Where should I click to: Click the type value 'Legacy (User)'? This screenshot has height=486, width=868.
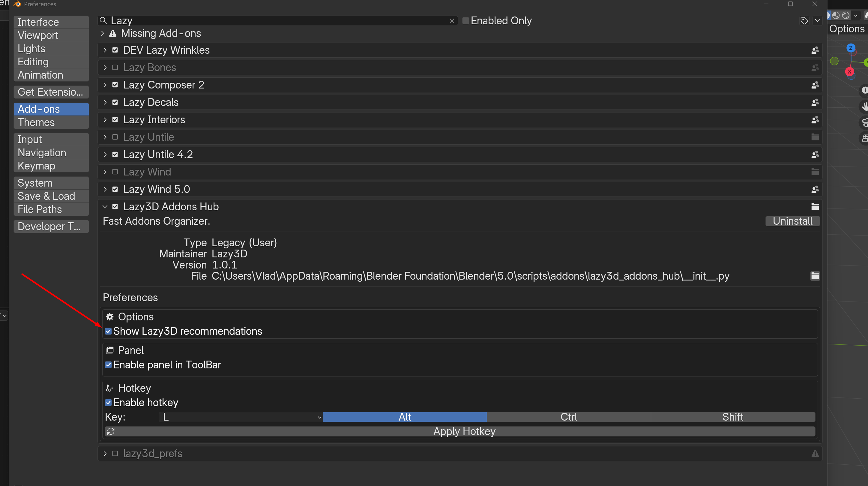(244, 243)
